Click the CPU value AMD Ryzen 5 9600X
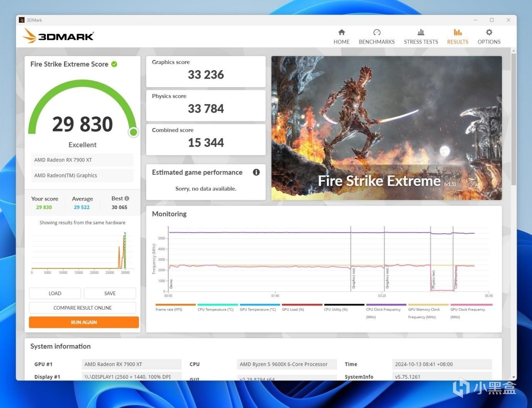Screen dimensions: 532x408 click(x=287, y=364)
